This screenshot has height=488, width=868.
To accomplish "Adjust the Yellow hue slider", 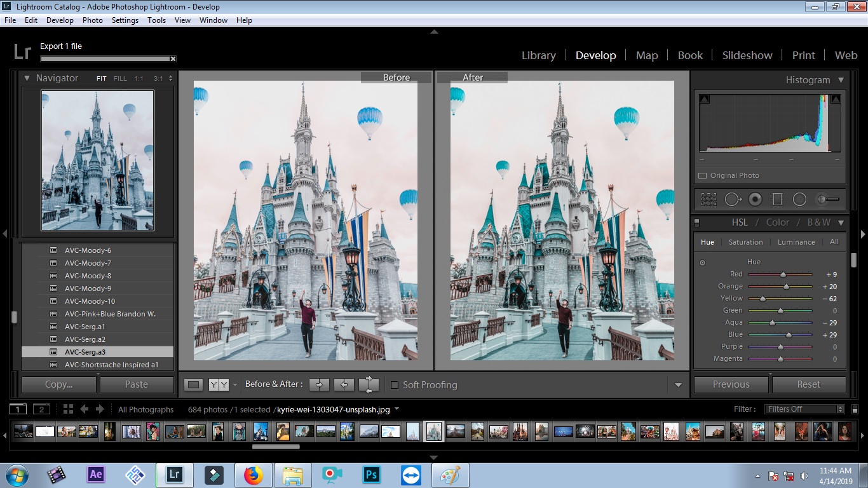I will click(763, 299).
